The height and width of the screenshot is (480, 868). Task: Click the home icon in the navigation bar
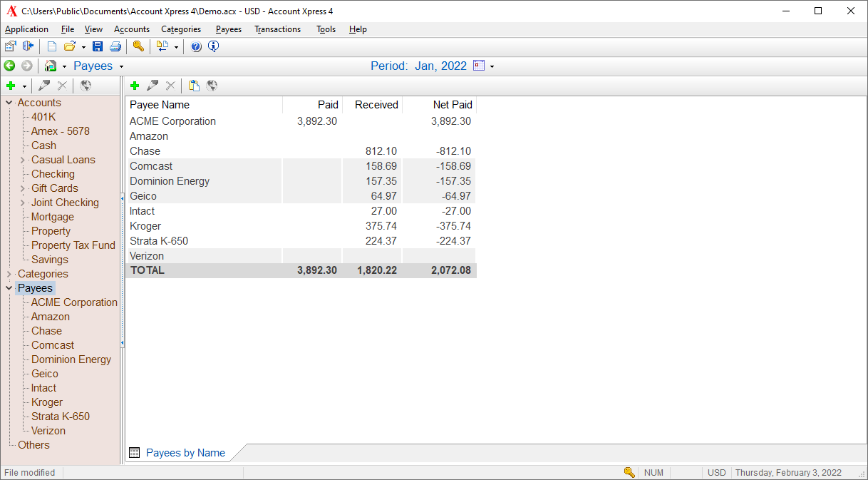(51, 66)
